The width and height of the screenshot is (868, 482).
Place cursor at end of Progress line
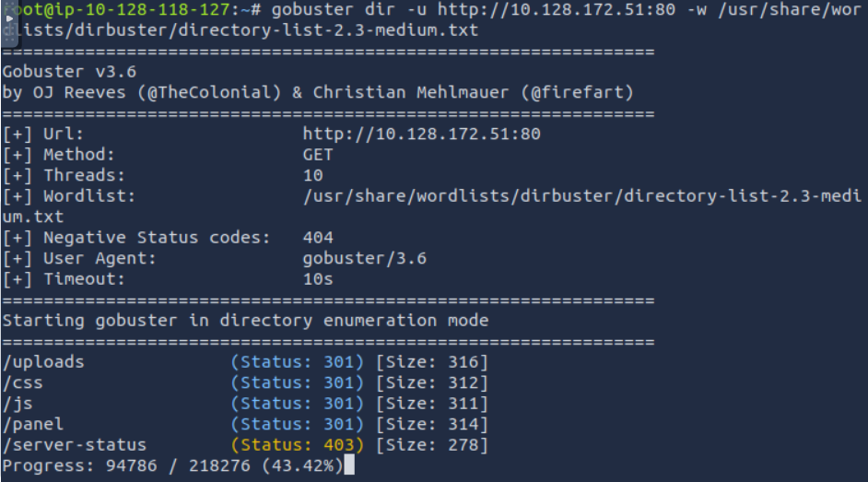click(x=348, y=467)
